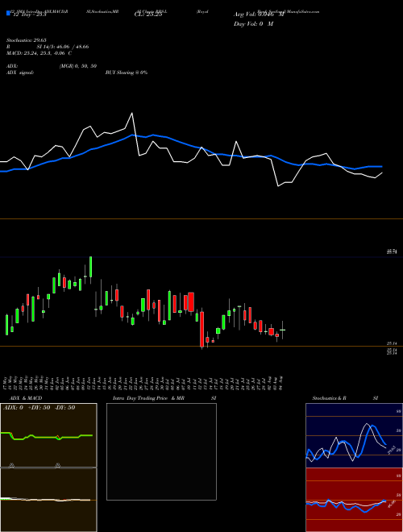Click the 'Avg Vol: 0.046 M' text
Viewport: 403px width, 532px height.
click(259, 15)
